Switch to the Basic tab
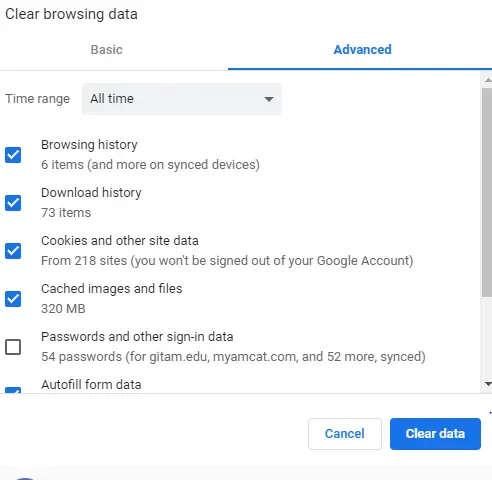The width and height of the screenshot is (492, 480). pyautogui.click(x=107, y=50)
